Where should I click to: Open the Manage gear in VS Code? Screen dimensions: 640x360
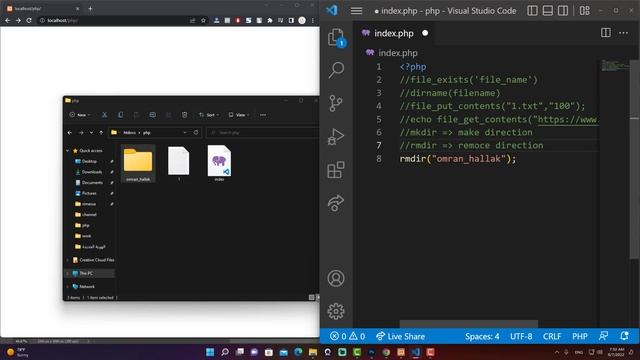point(336,311)
